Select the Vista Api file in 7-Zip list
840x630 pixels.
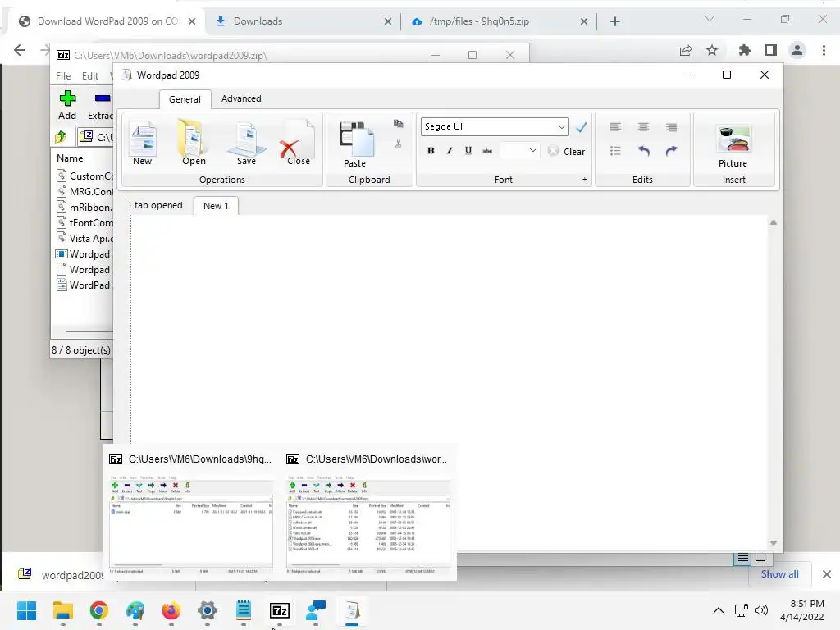84,239
